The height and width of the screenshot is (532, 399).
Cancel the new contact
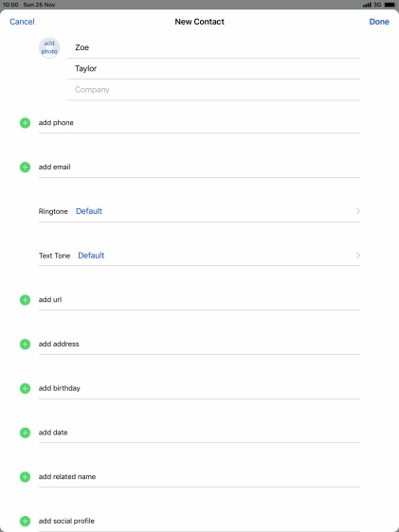(x=22, y=22)
